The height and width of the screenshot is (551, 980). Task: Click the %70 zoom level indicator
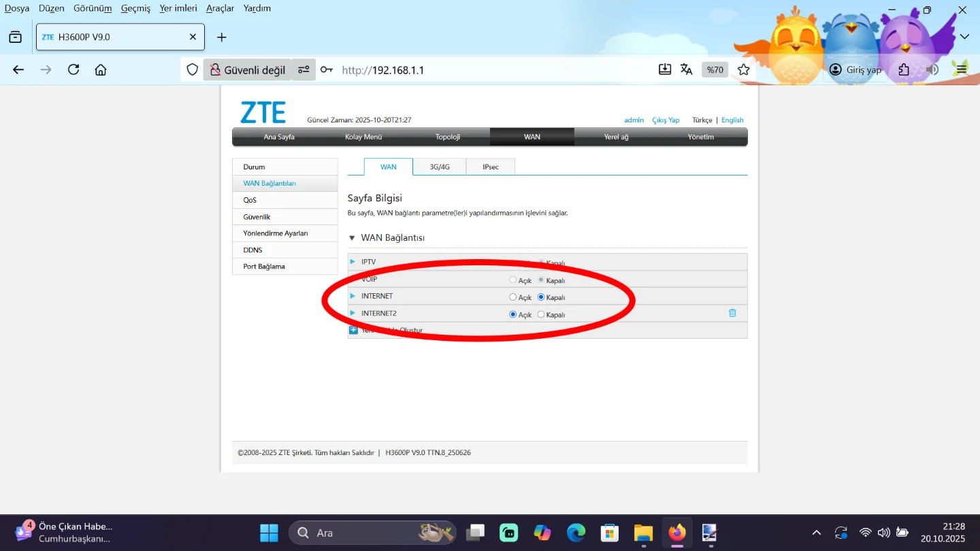(715, 69)
